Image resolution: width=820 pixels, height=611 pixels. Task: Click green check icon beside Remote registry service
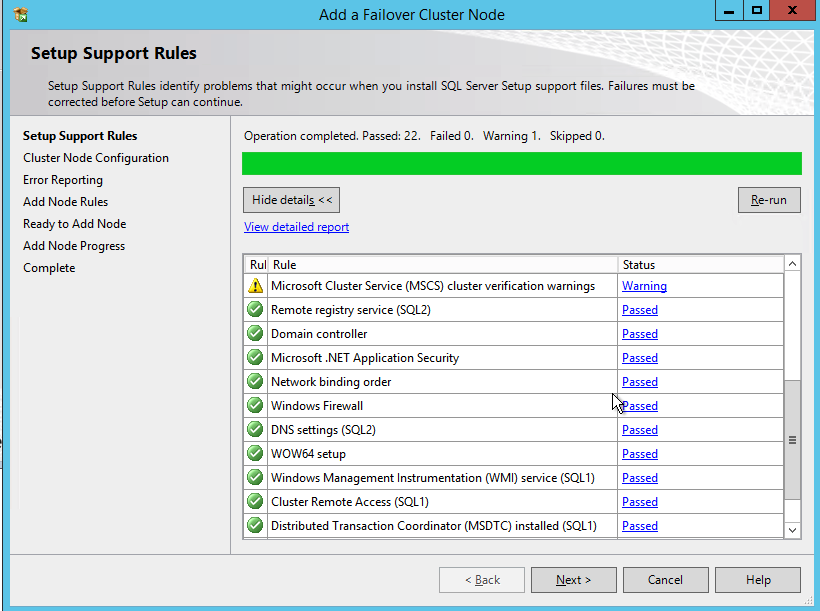coord(256,310)
